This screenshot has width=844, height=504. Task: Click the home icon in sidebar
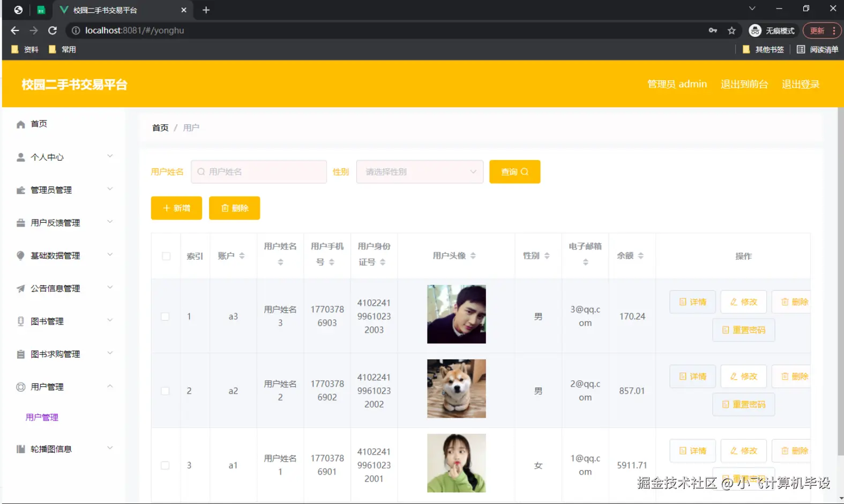20,124
